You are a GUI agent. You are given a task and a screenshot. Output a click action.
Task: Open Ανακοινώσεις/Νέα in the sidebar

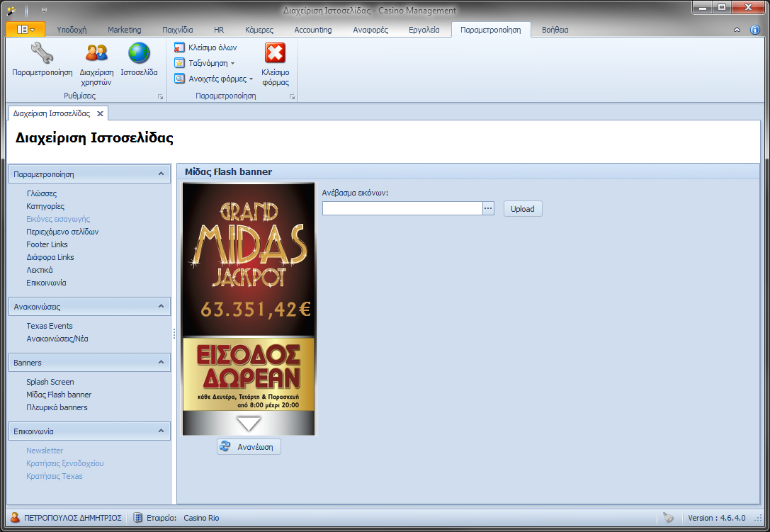(57, 339)
